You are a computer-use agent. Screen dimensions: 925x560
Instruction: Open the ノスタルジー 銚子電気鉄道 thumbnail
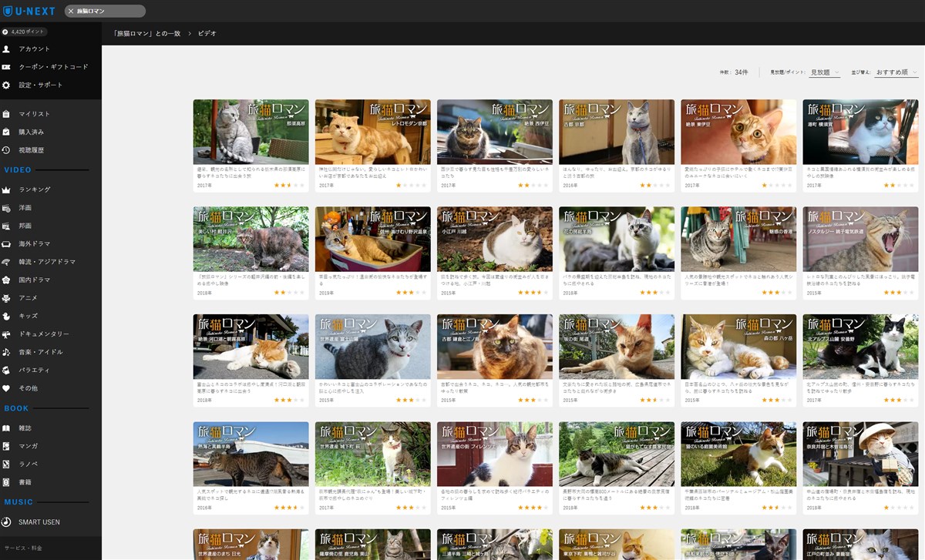(x=860, y=239)
